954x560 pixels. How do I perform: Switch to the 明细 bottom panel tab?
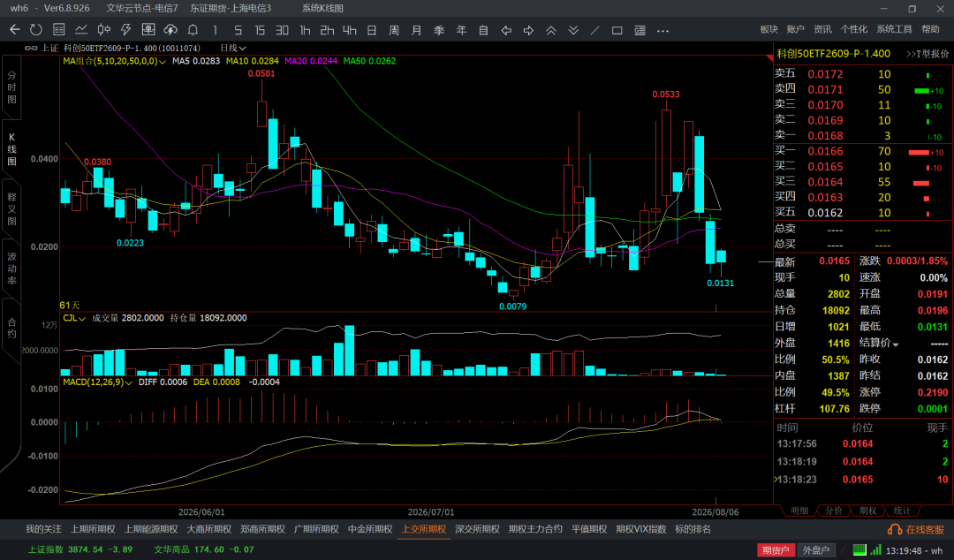799,511
